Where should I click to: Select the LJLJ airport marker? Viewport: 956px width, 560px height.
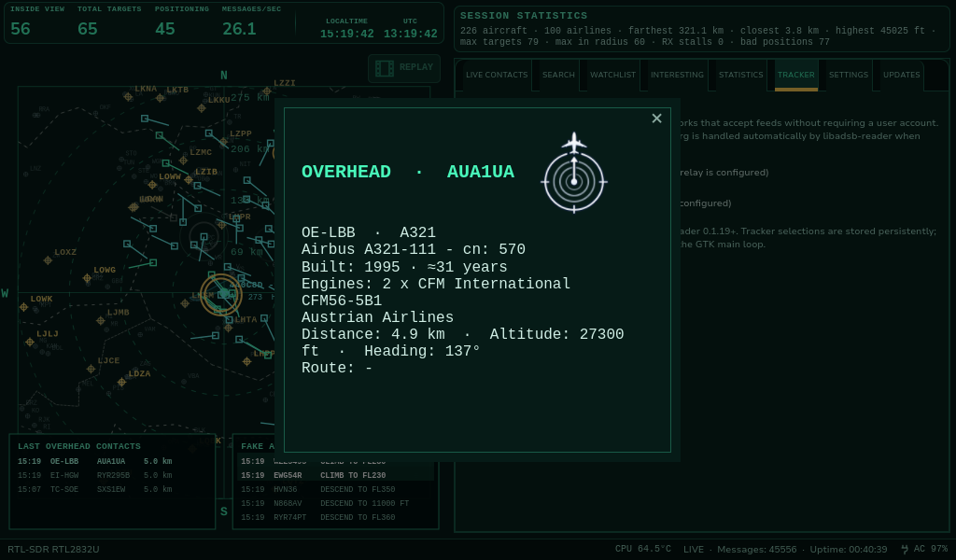point(30,342)
